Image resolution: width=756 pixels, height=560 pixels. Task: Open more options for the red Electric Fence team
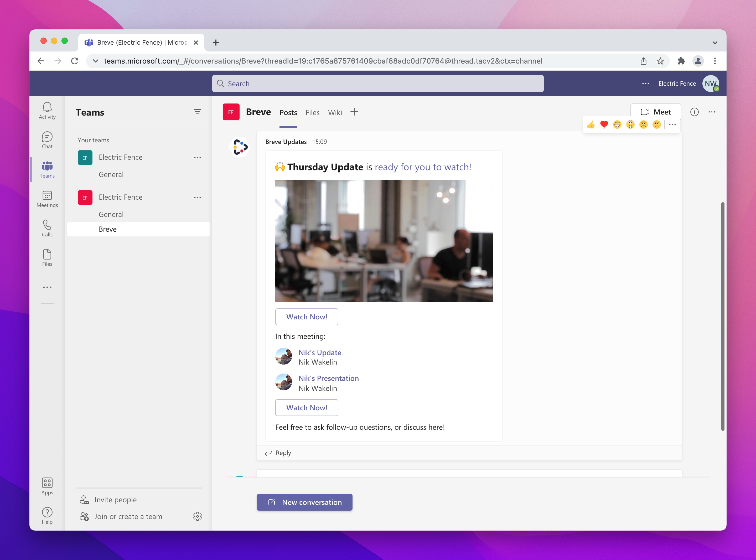(x=197, y=198)
